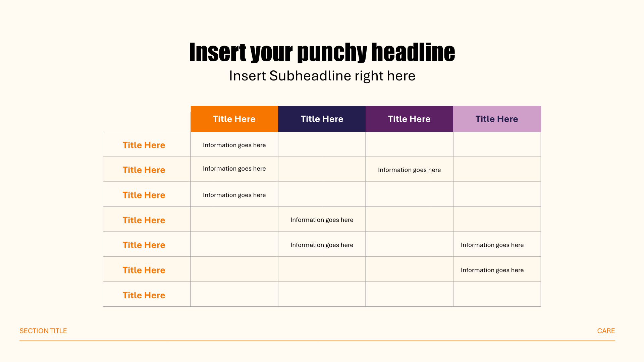Click row 4 'Title Here' orange row label
This screenshot has width=644, height=362.
(144, 220)
